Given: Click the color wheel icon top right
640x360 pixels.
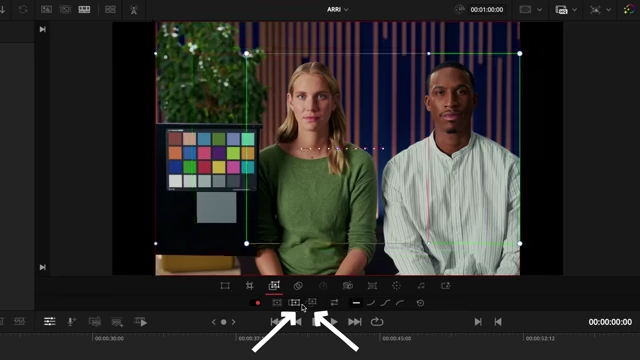Looking at the screenshot, I should (629, 9).
